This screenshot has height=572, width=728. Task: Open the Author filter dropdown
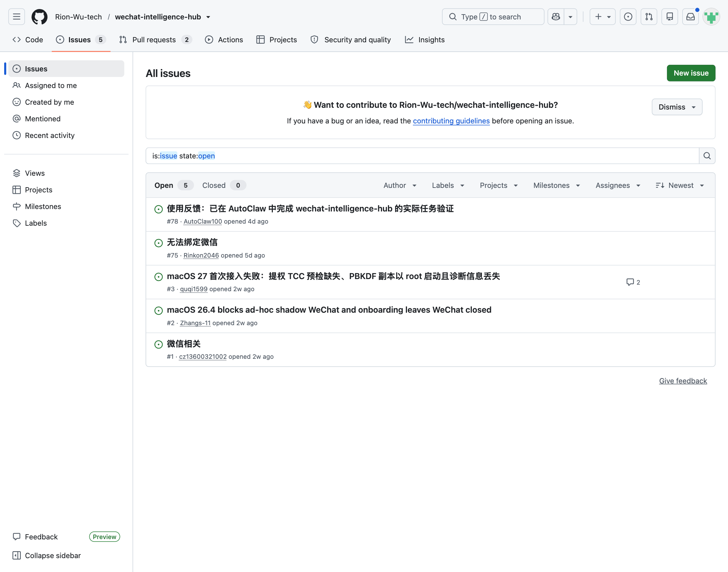[x=400, y=185]
